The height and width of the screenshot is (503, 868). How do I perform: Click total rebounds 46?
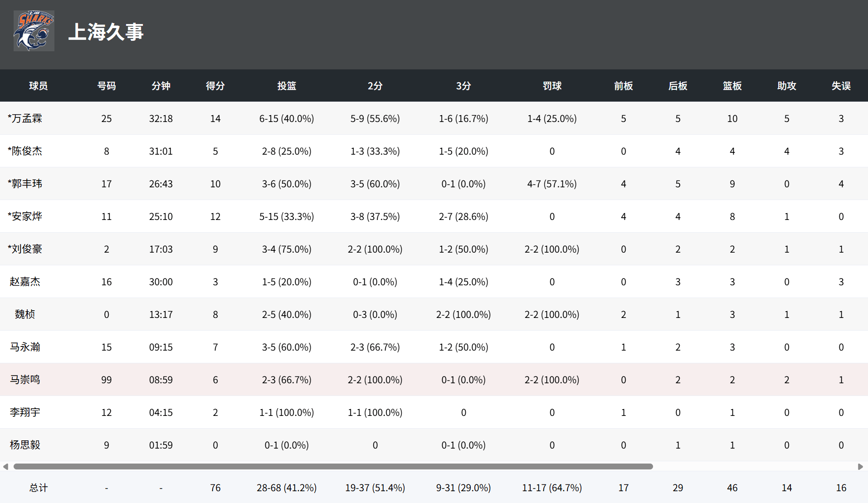(732, 488)
